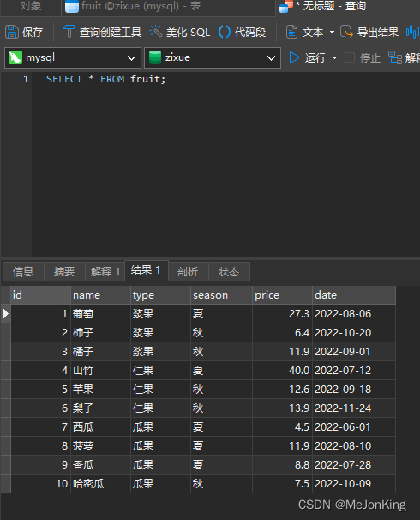Select the cell with name 橘子
The image size is (420, 520).
pyautogui.click(x=100, y=352)
